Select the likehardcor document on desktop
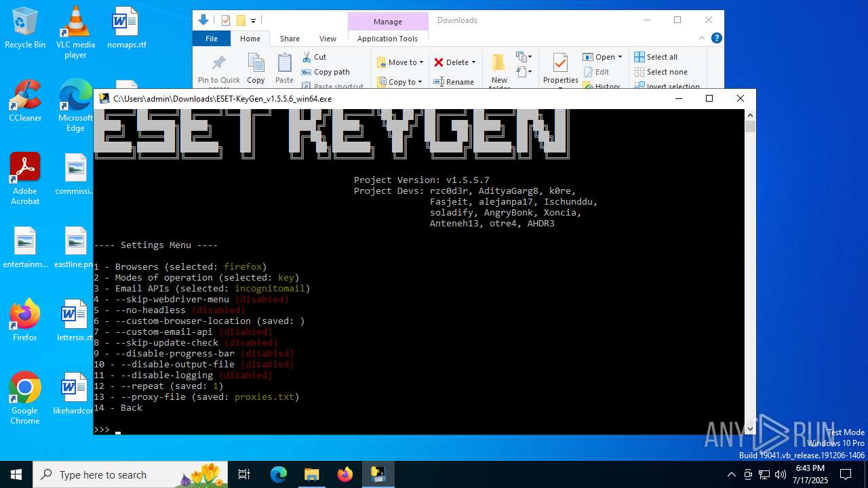Image resolution: width=868 pixels, height=488 pixels. (74, 394)
